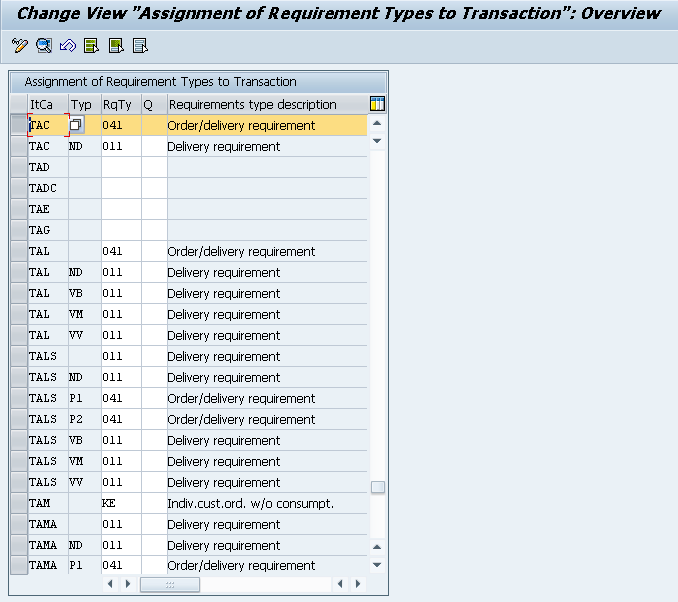Click the vertical scrollbar thumb

[x=377, y=487]
